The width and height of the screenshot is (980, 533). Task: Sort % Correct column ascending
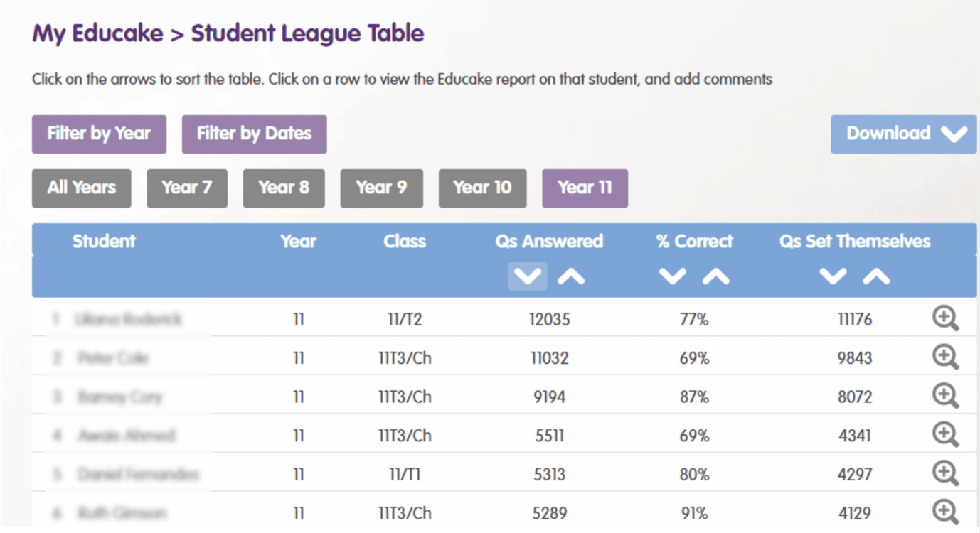(716, 276)
